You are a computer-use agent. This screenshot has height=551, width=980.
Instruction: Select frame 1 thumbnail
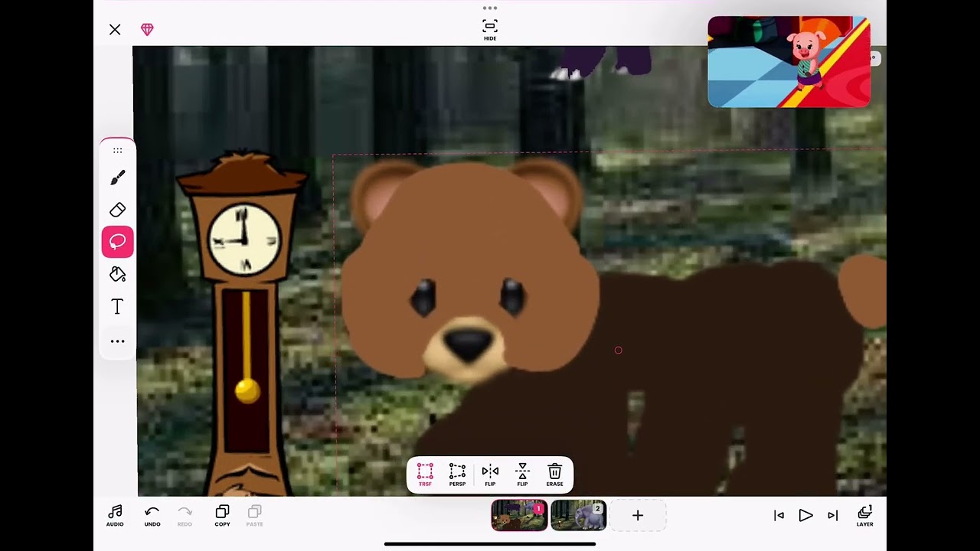[x=519, y=515]
